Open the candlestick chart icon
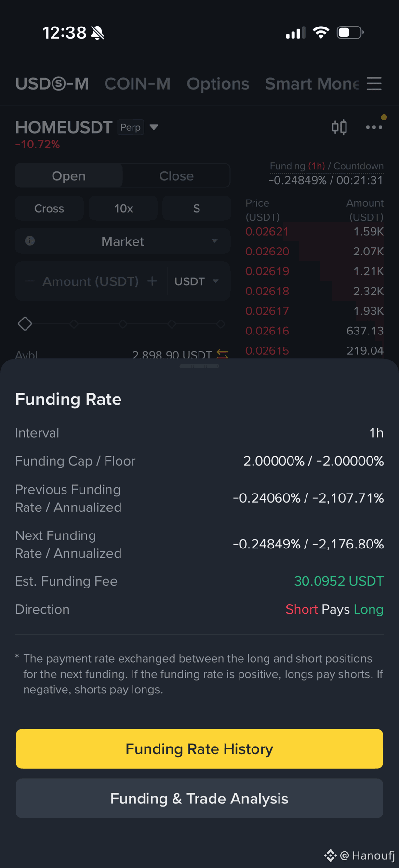Image resolution: width=399 pixels, height=868 pixels. [339, 127]
